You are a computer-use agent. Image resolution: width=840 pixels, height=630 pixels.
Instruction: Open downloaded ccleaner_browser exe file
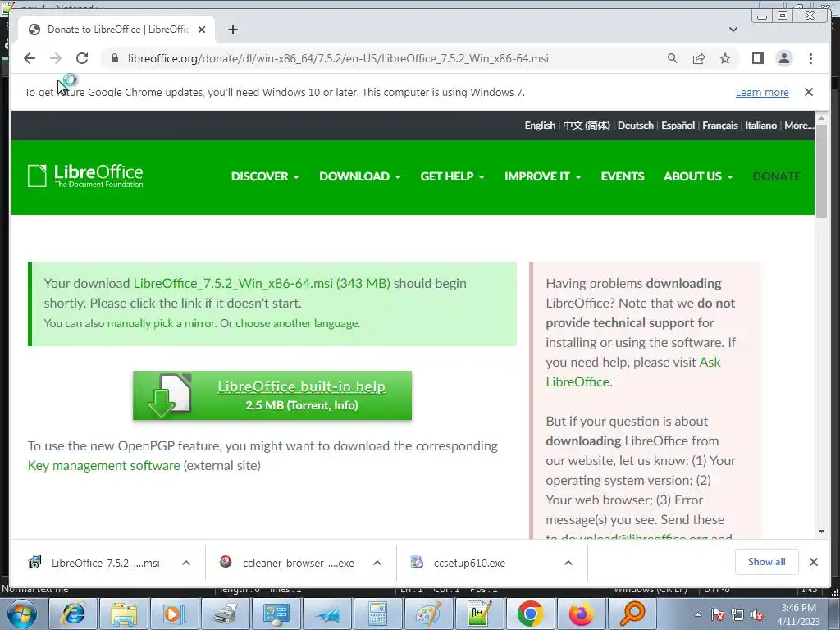coord(287,563)
